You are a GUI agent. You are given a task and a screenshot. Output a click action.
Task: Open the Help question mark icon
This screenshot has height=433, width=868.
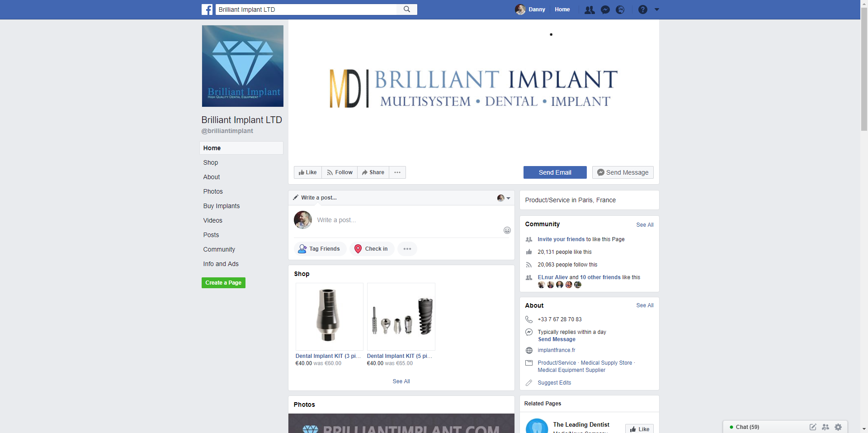pos(643,10)
